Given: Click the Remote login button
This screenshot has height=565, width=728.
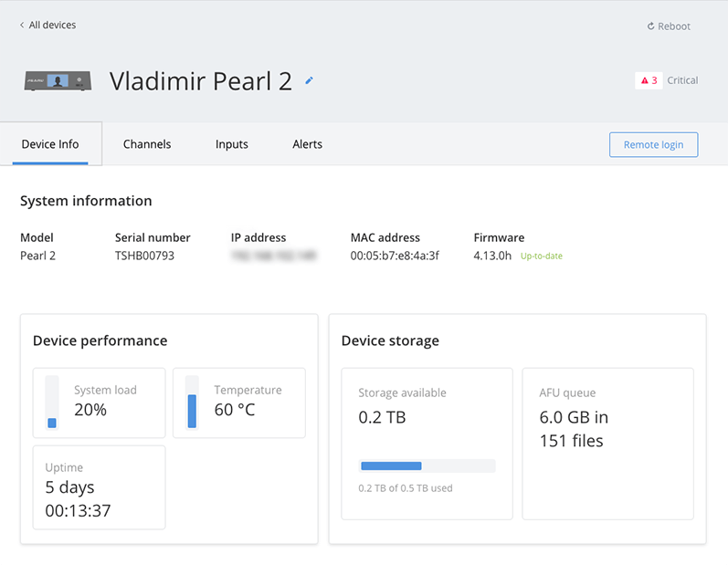Looking at the screenshot, I should [x=653, y=145].
